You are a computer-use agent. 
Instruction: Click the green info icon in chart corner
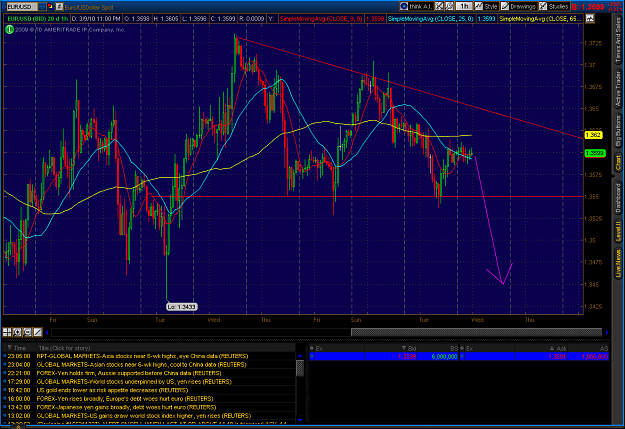click(9, 30)
